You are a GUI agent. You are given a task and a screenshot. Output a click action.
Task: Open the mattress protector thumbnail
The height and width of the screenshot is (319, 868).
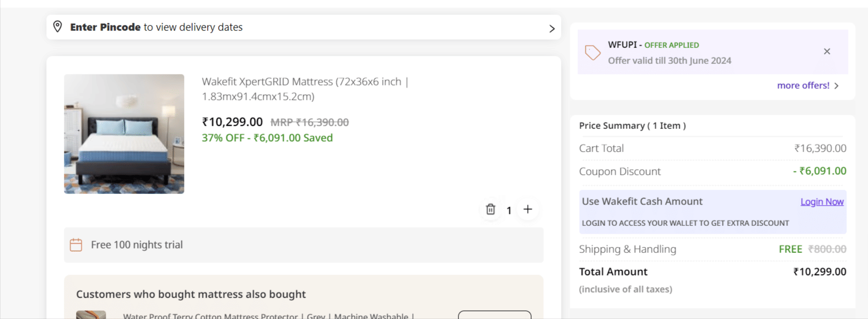[91, 315]
